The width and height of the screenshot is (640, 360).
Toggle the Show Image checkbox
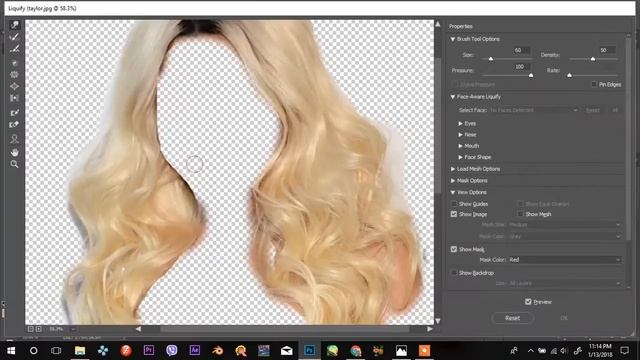click(x=454, y=214)
